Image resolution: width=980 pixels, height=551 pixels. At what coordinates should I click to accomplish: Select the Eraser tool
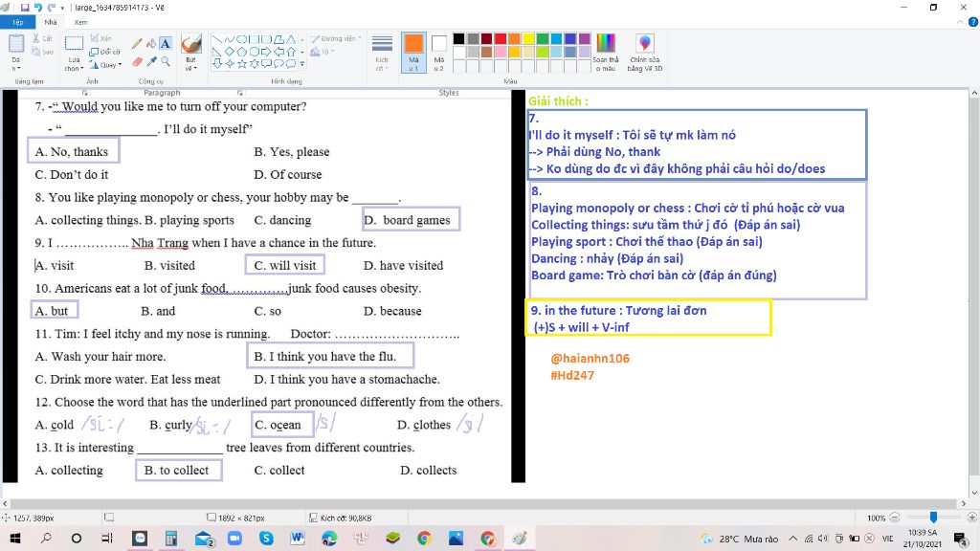[x=137, y=61]
